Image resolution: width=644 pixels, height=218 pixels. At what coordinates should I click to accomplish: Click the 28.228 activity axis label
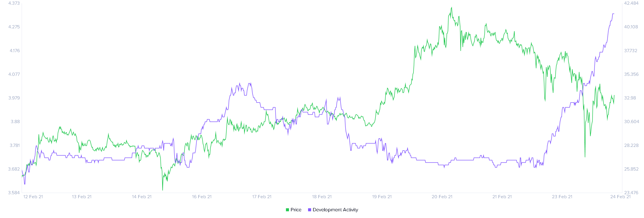pos(631,146)
